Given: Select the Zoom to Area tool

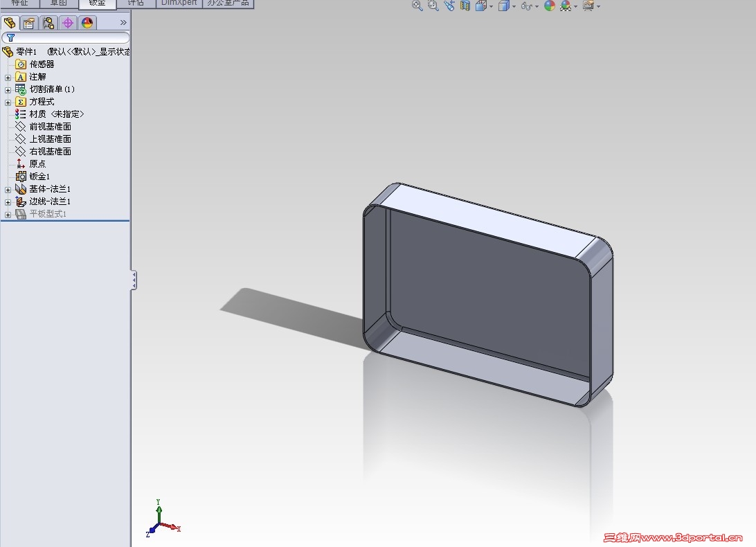Looking at the screenshot, I should pyautogui.click(x=433, y=6).
